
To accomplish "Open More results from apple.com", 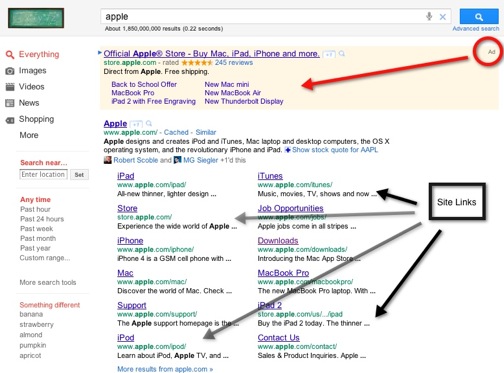I will pyautogui.click(x=165, y=369).
